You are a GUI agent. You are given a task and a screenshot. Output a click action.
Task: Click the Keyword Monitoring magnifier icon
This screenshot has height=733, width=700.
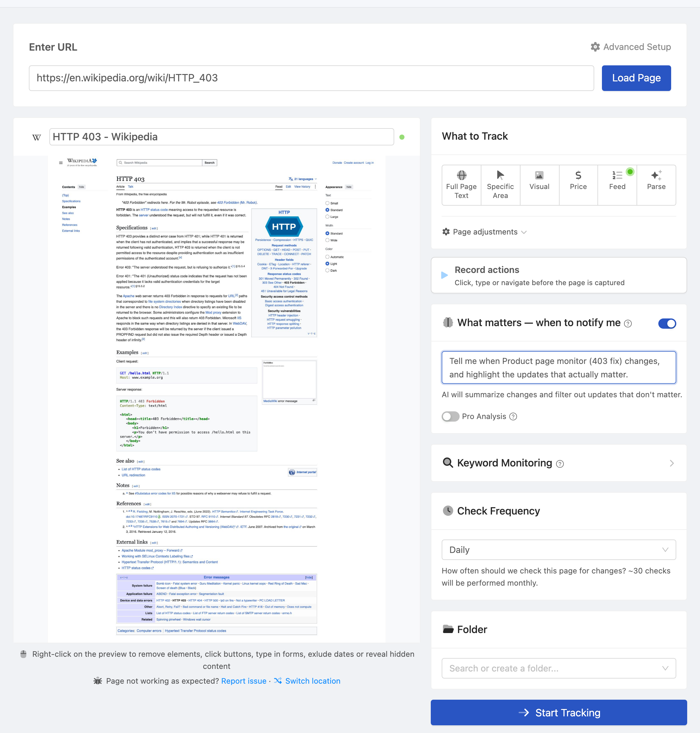point(448,463)
